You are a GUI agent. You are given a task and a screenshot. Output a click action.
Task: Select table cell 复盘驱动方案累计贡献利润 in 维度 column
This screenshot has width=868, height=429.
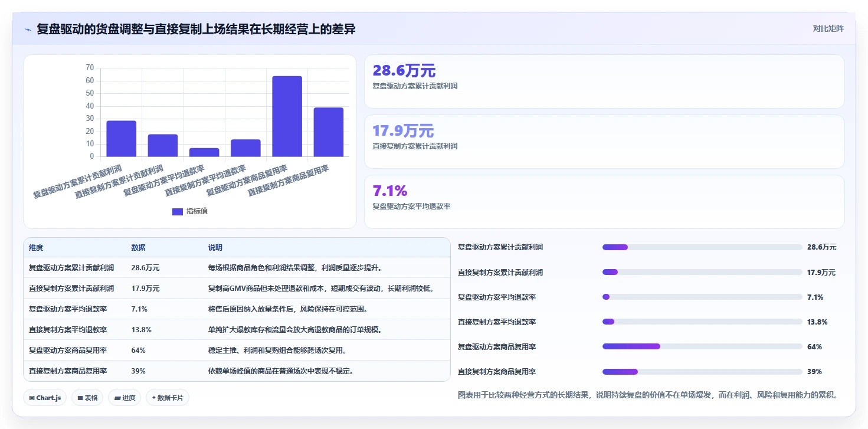tap(71, 268)
